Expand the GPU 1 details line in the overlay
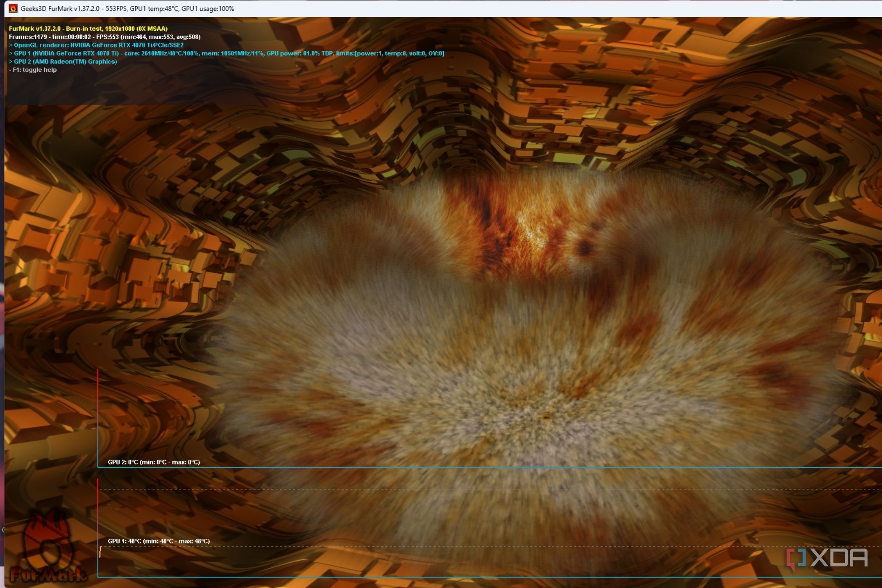The image size is (882, 588). [x=227, y=53]
